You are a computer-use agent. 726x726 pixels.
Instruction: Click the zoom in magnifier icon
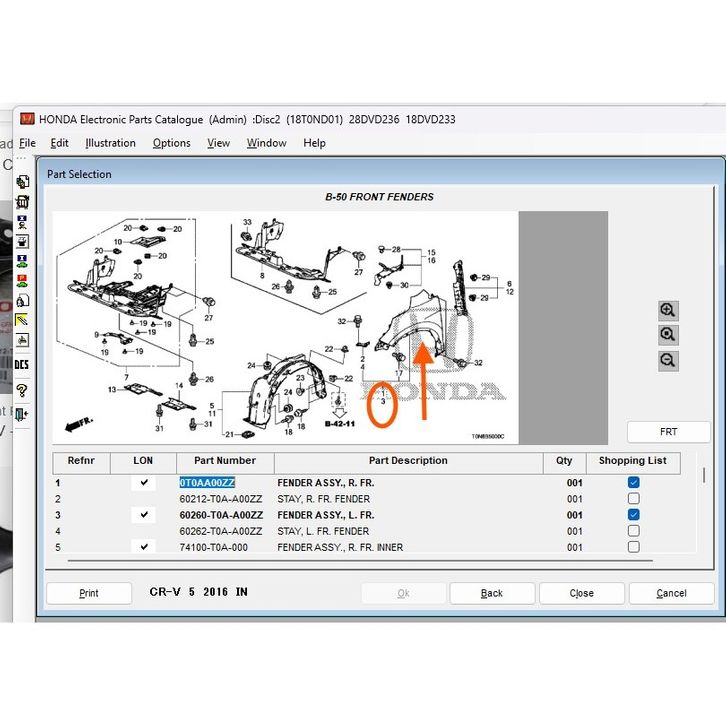pos(668,310)
